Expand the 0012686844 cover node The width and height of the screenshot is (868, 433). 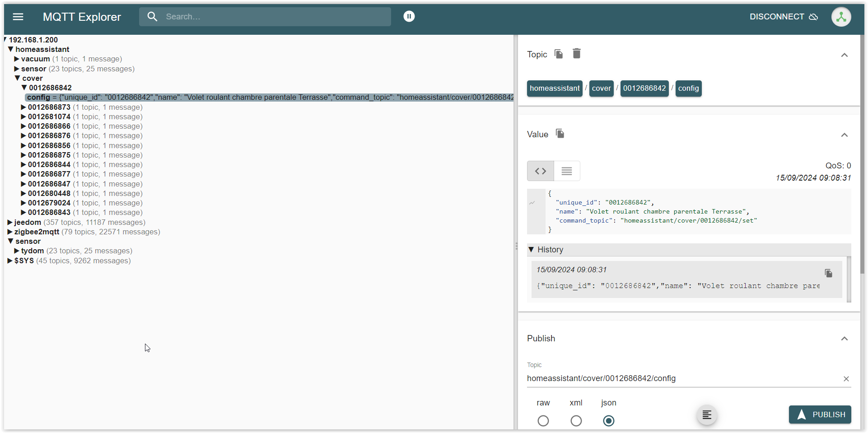23,164
